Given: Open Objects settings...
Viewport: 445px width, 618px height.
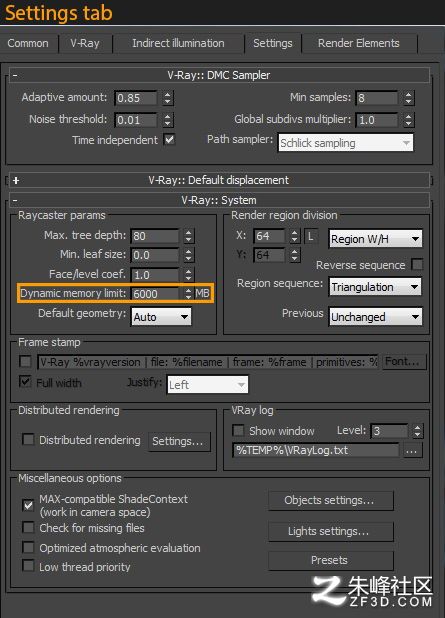Looking at the screenshot, I should click(331, 501).
